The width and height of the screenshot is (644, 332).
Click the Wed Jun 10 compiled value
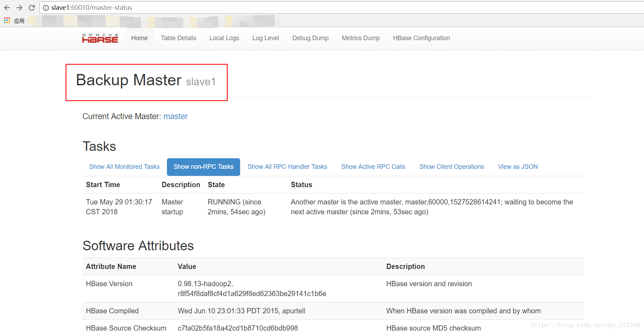pos(242,311)
